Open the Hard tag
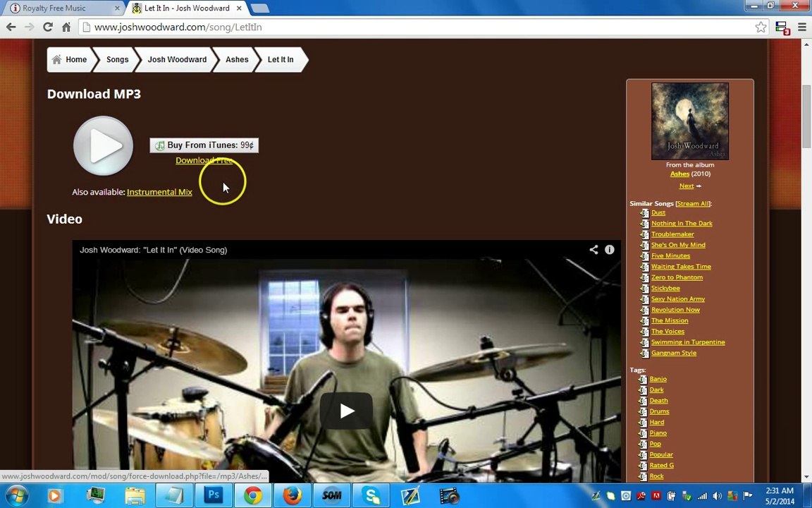The image size is (812, 508). coord(657,423)
